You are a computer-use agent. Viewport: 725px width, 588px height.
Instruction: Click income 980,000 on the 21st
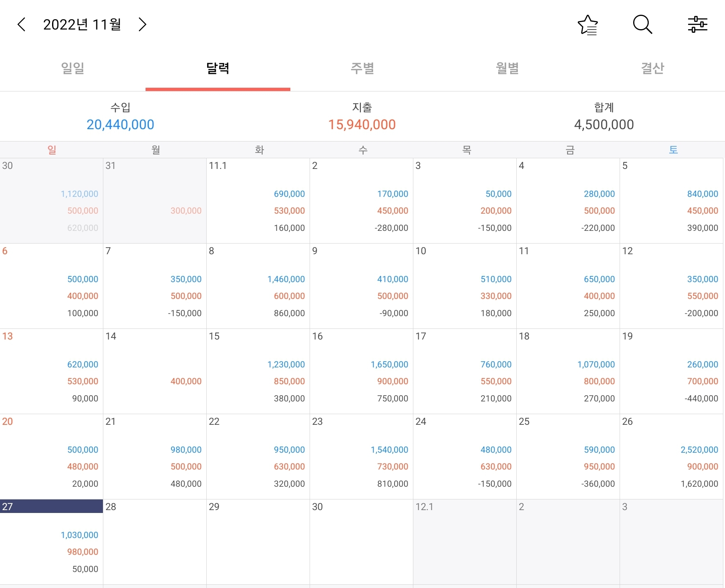tap(186, 450)
